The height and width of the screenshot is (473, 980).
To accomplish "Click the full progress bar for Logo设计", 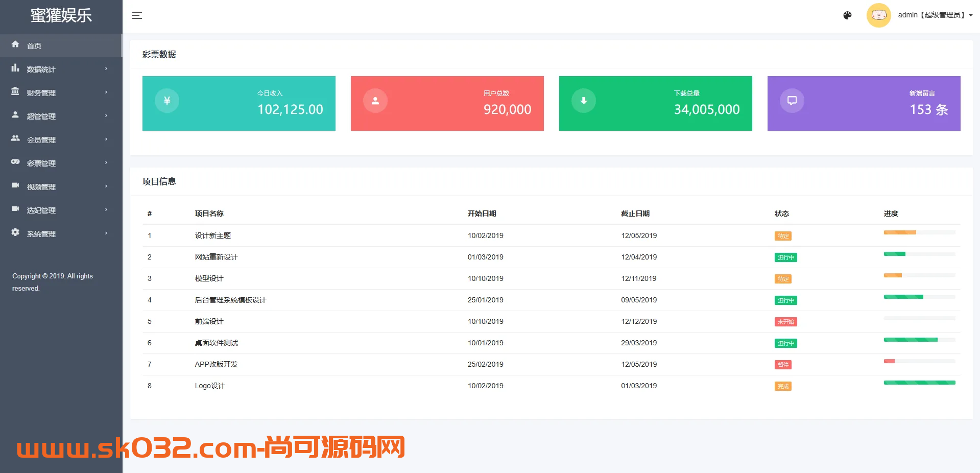I will click(920, 383).
